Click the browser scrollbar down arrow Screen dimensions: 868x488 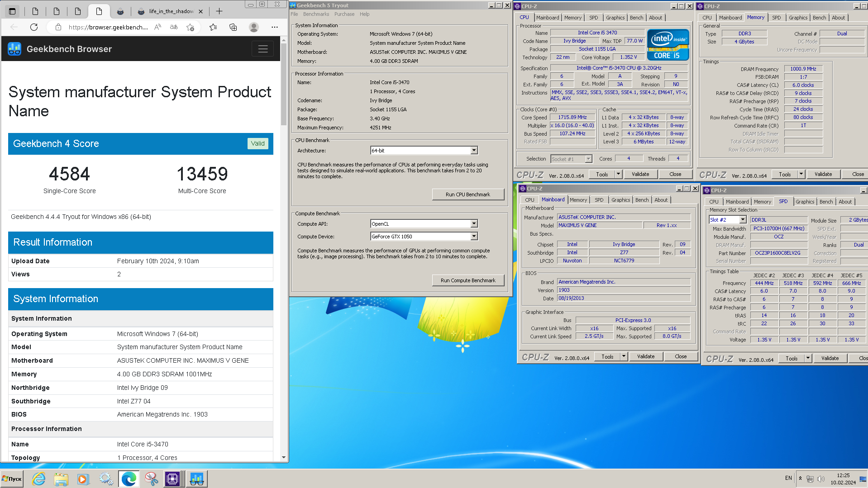pyautogui.click(x=284, y=457)
